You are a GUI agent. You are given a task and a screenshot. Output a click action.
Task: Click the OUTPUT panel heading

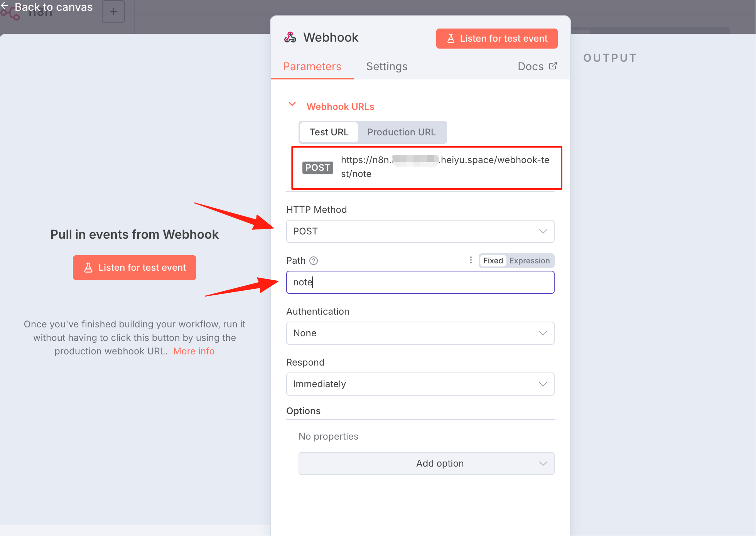click(x=610, y=58)
